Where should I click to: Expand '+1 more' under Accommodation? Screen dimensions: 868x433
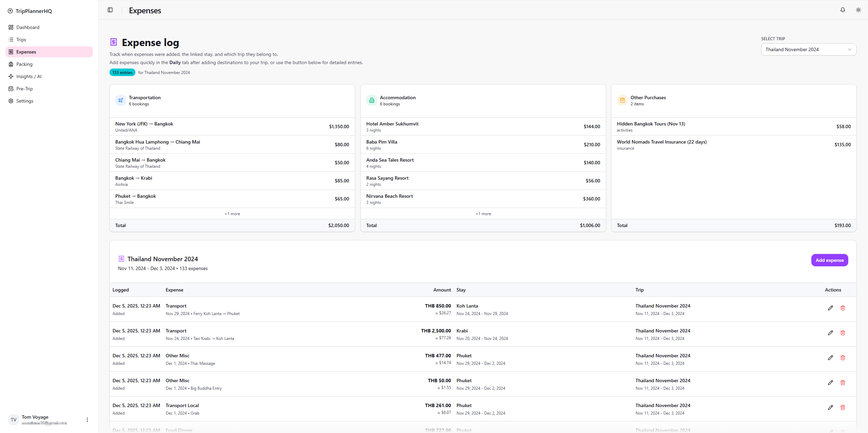(x=483, y=214)
